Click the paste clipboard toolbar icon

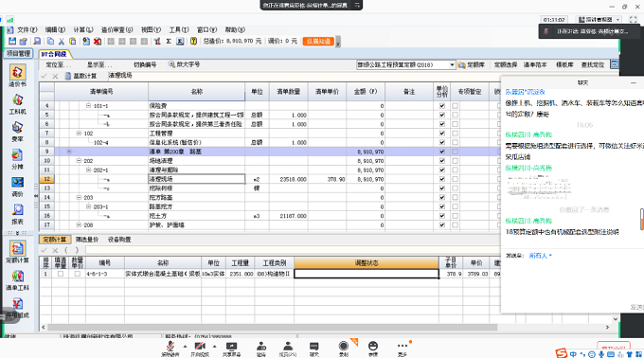click(73, 41)
